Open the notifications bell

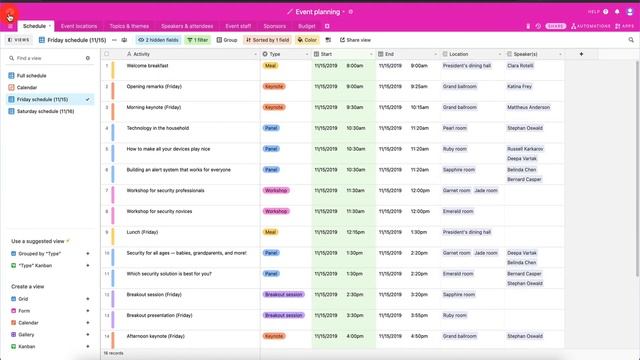point(617,12)
